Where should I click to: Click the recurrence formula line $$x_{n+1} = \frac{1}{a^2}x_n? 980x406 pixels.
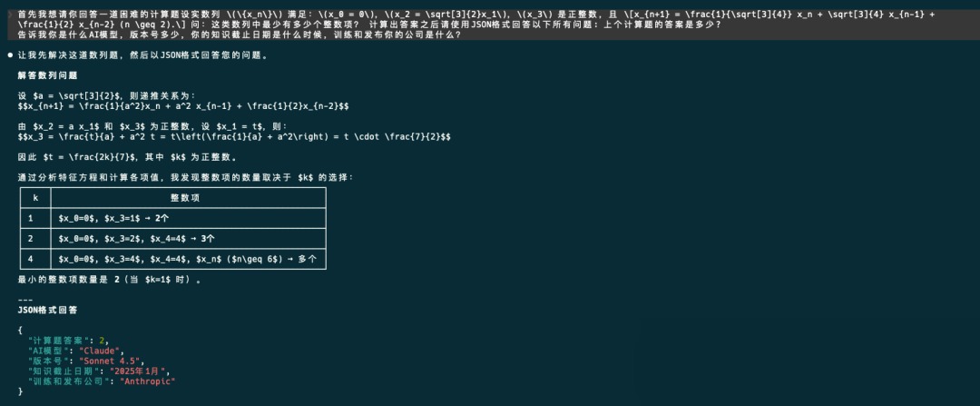pyautogui.click(x=183, y=106)
